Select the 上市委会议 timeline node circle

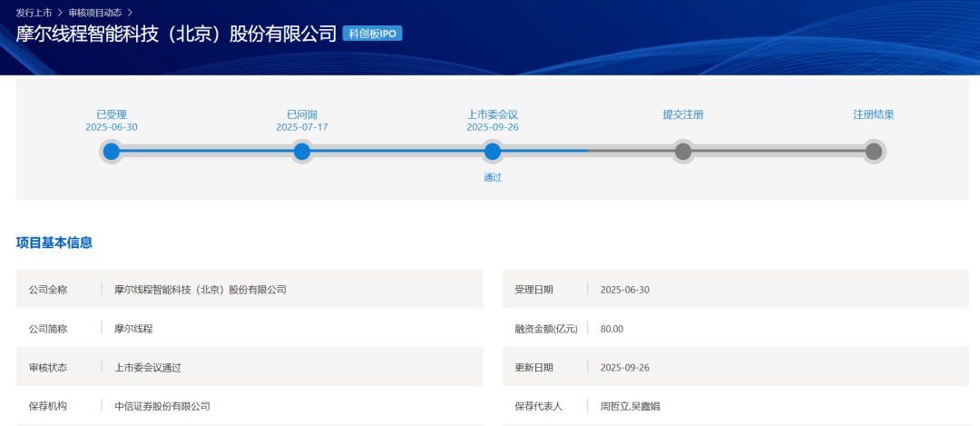point(493,152)
